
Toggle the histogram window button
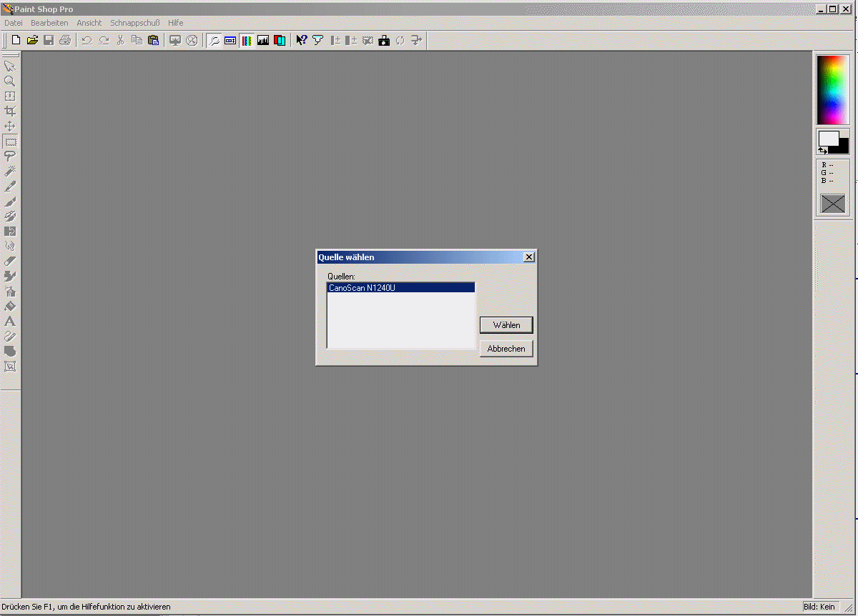click(263, 41)
